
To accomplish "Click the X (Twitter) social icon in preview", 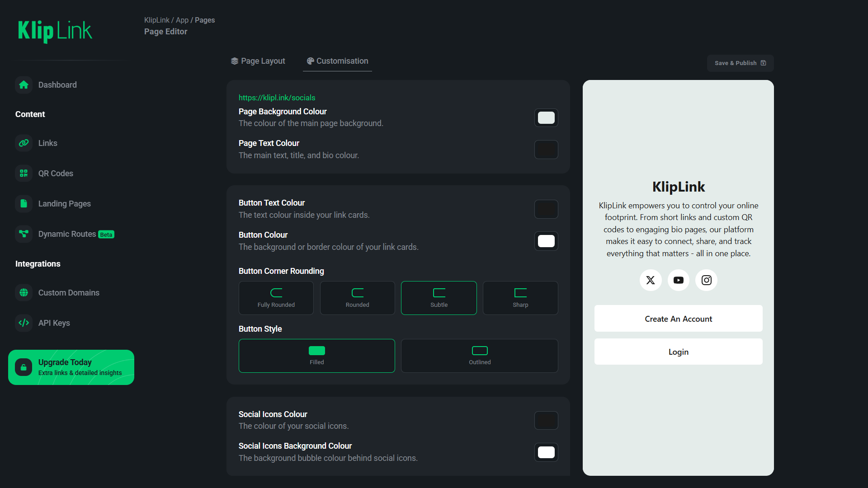I will tap(651, 280).
